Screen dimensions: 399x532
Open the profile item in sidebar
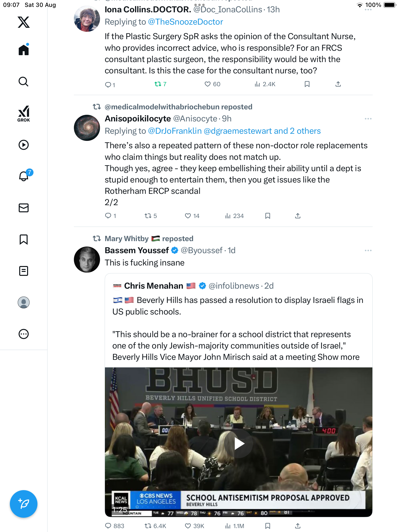point(24,302)
